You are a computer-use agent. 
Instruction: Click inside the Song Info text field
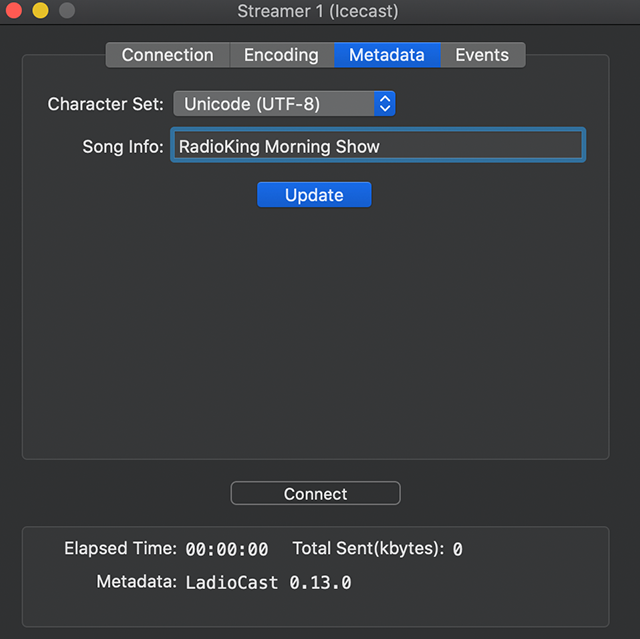pyautogui.click(x=378, y=146)
